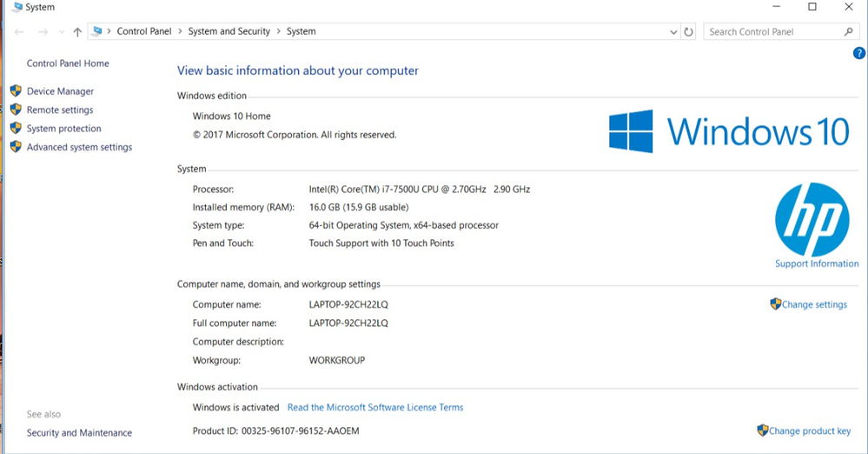Focus the Search Control Panel field
Image resolution: width=868 pixels, height=454 pixels.
(x=773, y=32)
